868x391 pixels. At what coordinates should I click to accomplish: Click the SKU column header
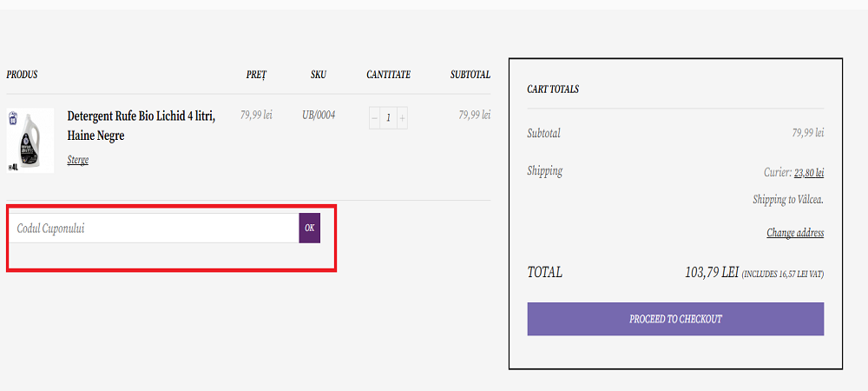(x=319, y=75)
